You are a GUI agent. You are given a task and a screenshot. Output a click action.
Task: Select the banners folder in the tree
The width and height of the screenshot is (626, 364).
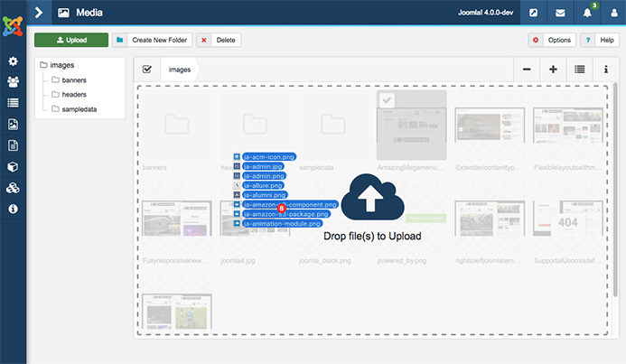point(69,80)
